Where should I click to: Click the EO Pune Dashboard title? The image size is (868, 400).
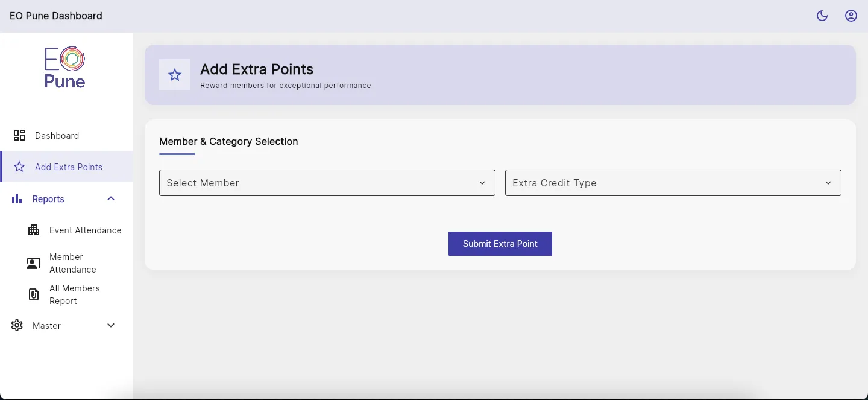point(56,16)
